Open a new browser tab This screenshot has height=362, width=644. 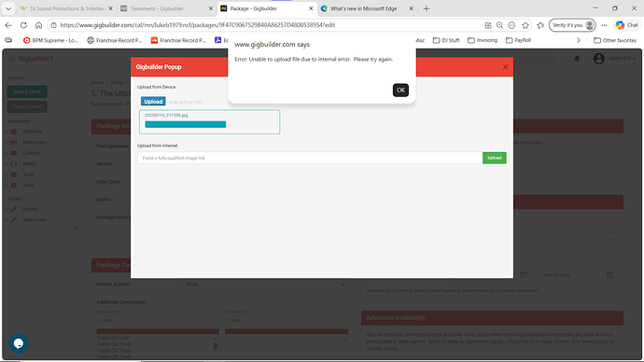click(426, 8)
